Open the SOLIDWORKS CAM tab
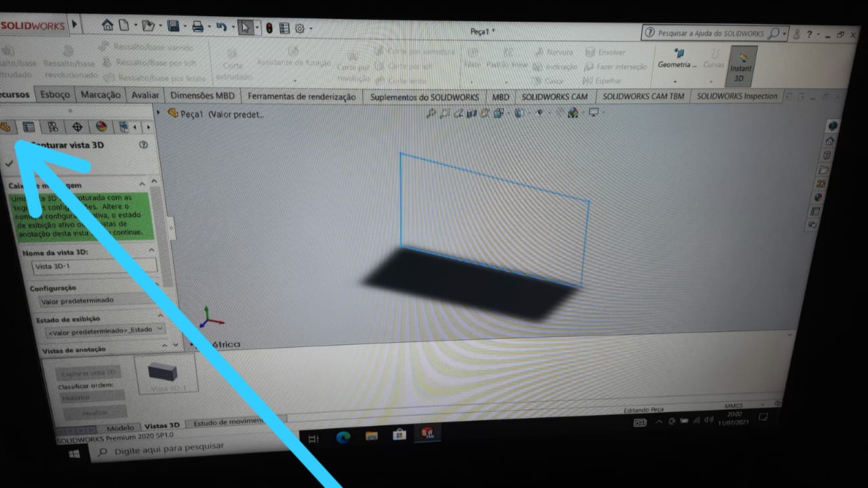Screen dimensions: 868x488 coord(554,97)
